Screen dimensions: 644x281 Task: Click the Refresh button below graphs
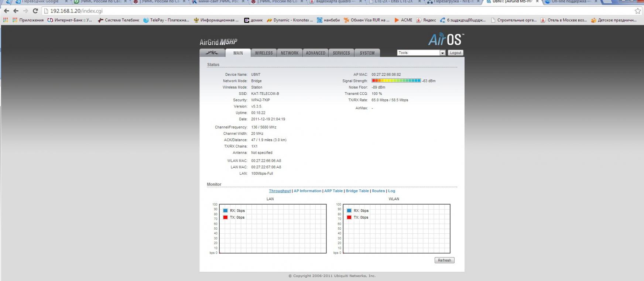point(444,260)
